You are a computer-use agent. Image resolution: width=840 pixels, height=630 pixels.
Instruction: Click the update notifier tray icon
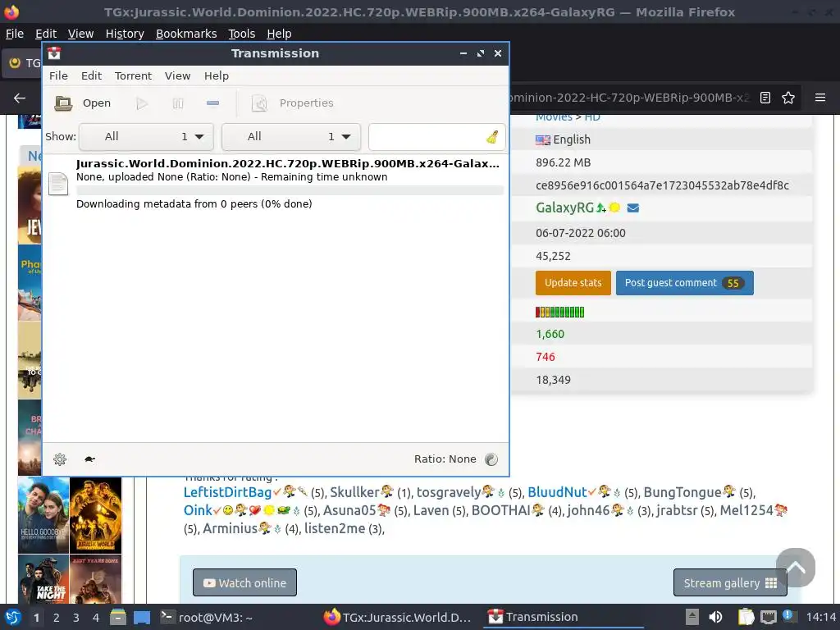pos(788,615)
